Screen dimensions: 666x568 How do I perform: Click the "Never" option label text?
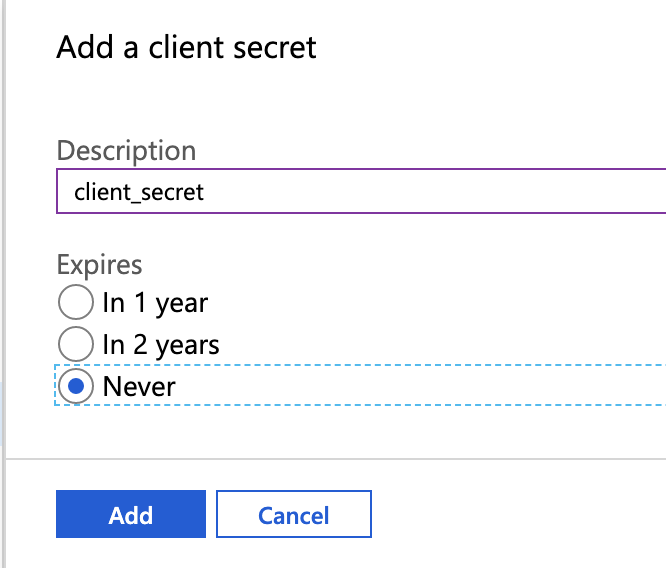(139, 386)
